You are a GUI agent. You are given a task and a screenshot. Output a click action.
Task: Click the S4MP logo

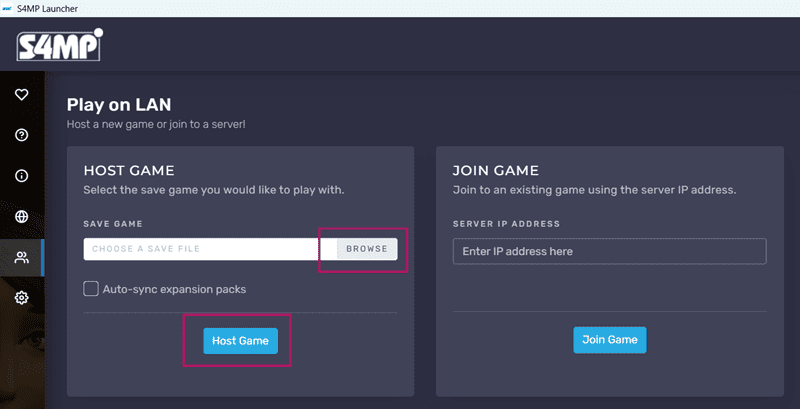tap(60, 45)
